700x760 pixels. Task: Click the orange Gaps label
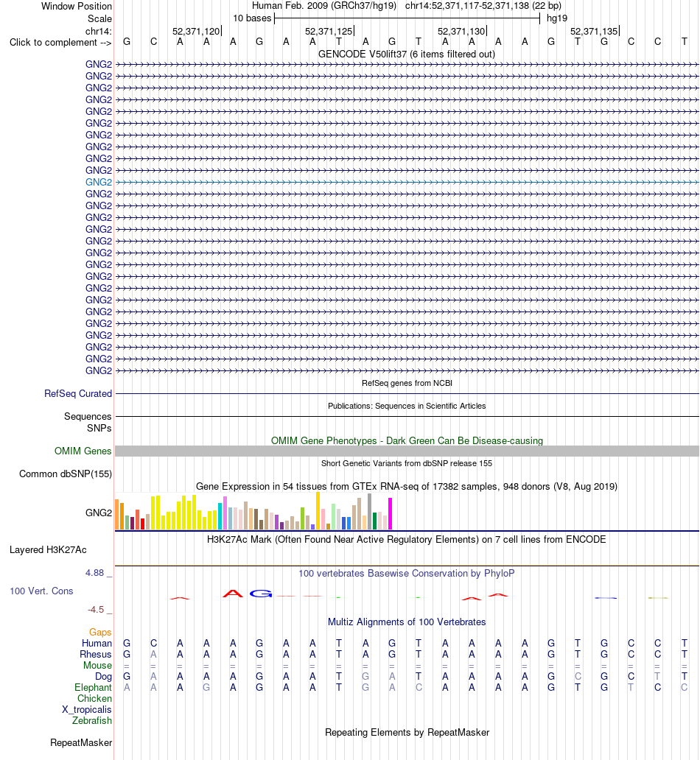(100, 633)
